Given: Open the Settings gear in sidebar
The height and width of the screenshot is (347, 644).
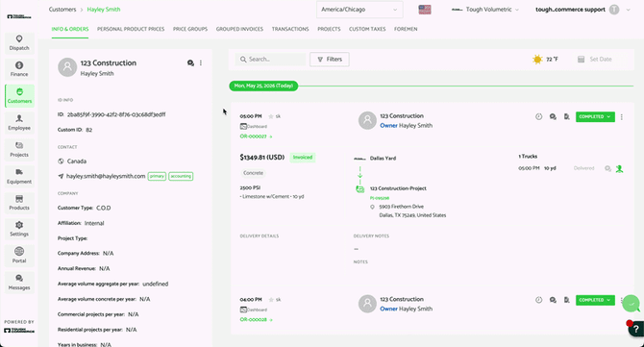Looking at the screenshot, I should (19, 229).
